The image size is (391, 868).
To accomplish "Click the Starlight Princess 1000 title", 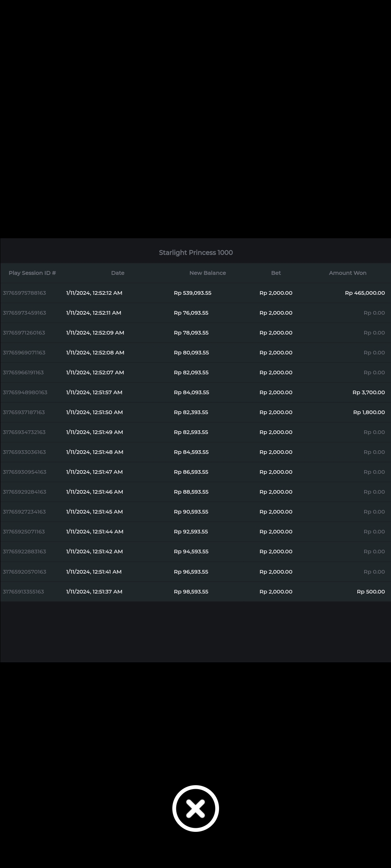I will point(195,252).
